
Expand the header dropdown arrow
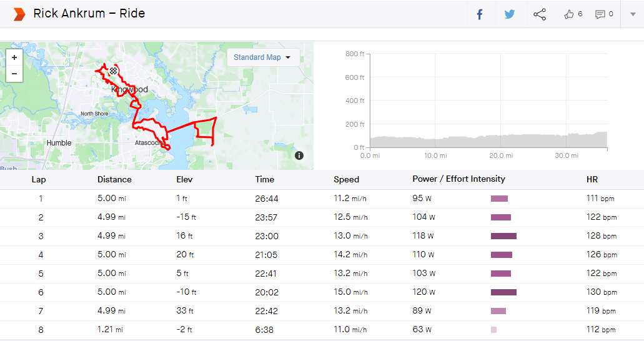pos(633,14)
